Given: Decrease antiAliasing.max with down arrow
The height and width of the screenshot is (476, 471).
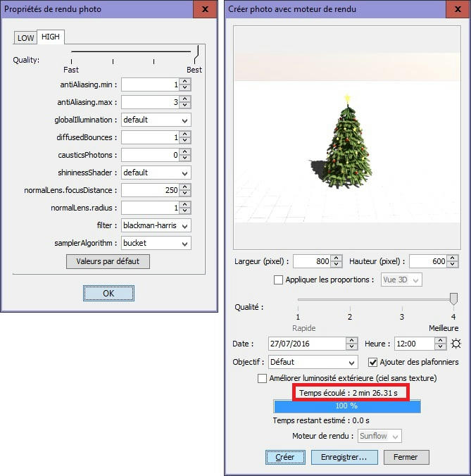Looking at the screenshot, I should [185, 106].
